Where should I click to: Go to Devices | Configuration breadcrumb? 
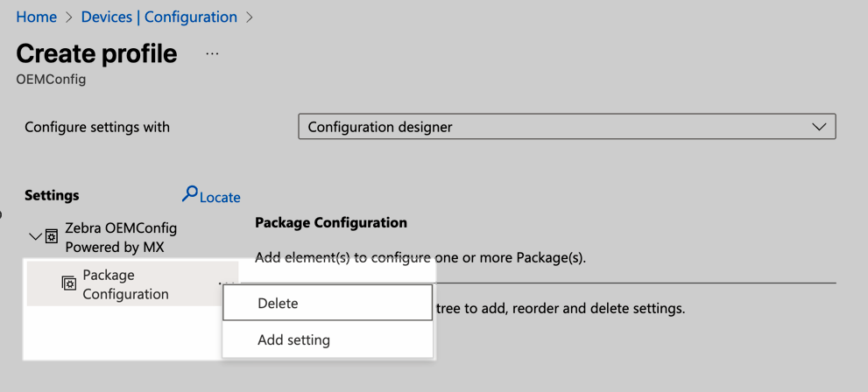pos(159,17)
